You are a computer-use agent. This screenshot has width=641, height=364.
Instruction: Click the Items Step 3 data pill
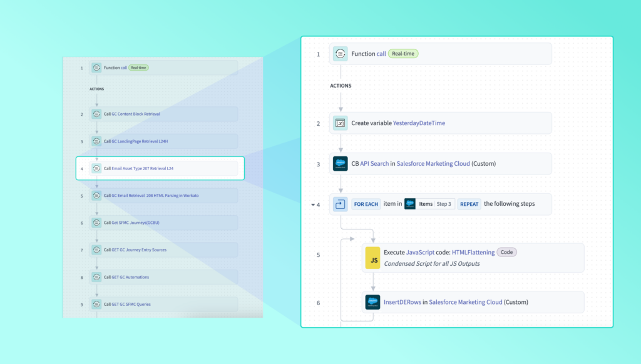pos(429,204)
